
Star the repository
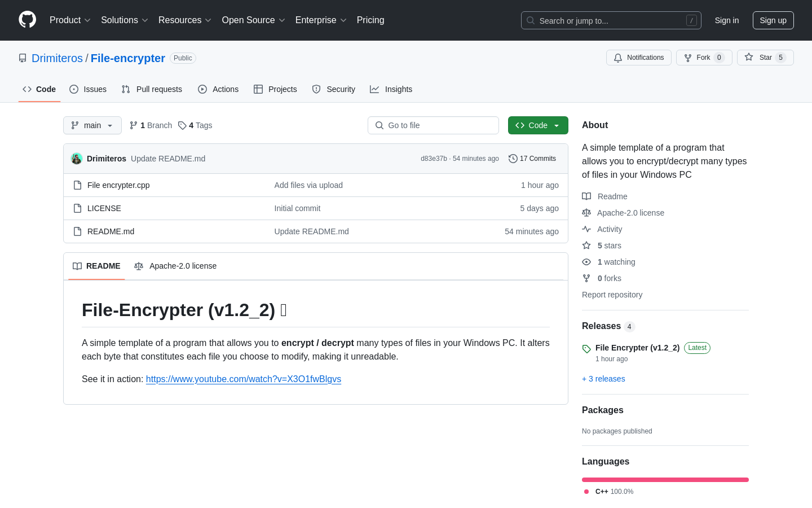765,58
